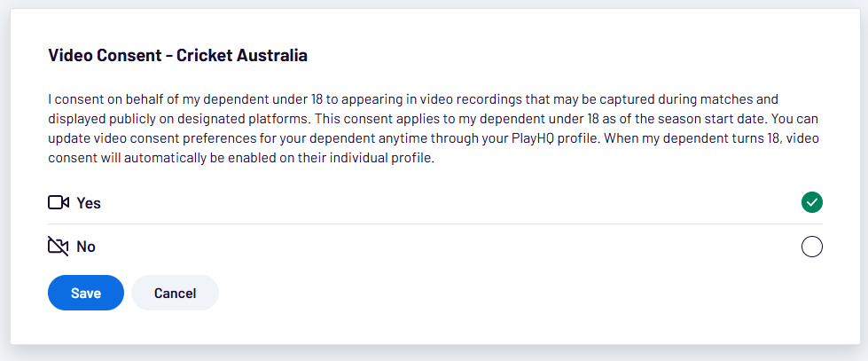Click the "Video Consent - Cricket Australia" heading
Image resolution: width=868 pixels, height=361 pixels.
coord(177,56)
